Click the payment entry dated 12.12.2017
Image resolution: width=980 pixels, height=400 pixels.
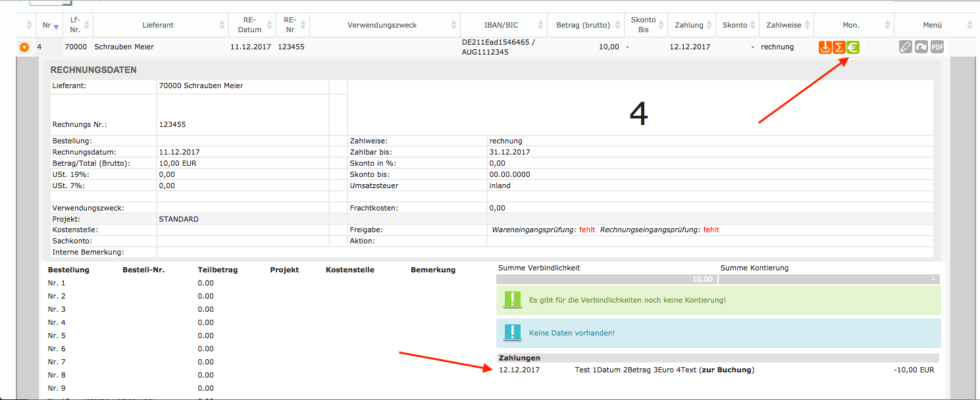[519, 370]
